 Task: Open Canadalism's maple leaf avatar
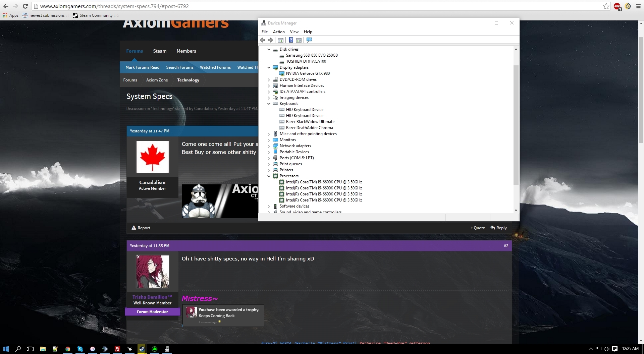coord(152,157)
